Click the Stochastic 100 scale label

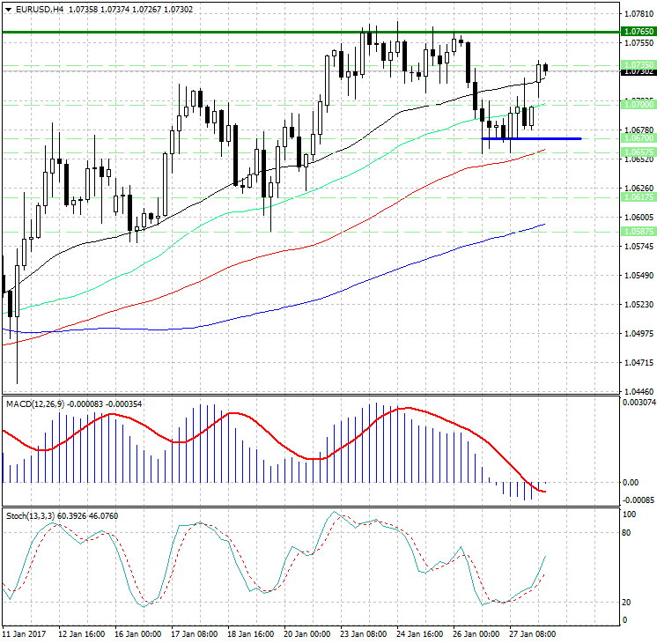[629, 514]
